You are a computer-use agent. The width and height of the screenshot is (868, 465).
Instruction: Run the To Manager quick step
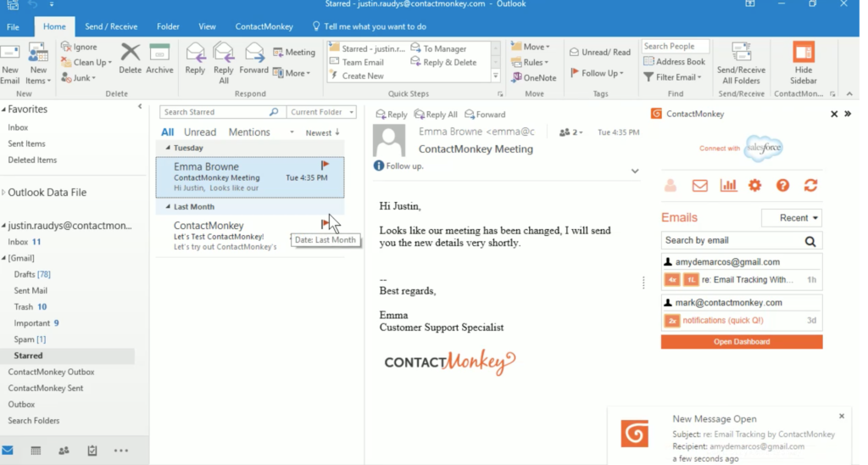438,48
